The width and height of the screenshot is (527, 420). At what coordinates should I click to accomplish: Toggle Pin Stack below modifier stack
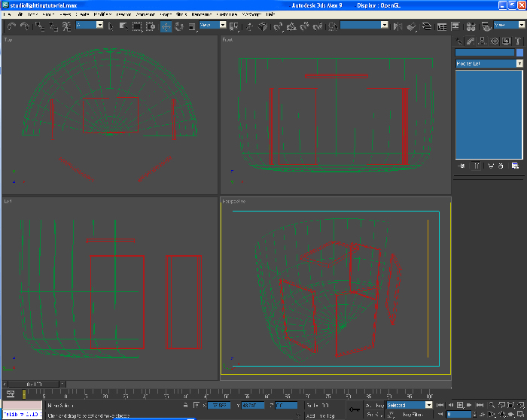tap(462, 165)
